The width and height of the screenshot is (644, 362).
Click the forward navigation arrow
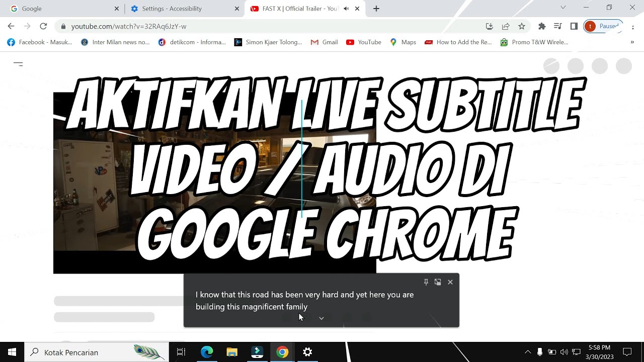click(x=27, y=26)
